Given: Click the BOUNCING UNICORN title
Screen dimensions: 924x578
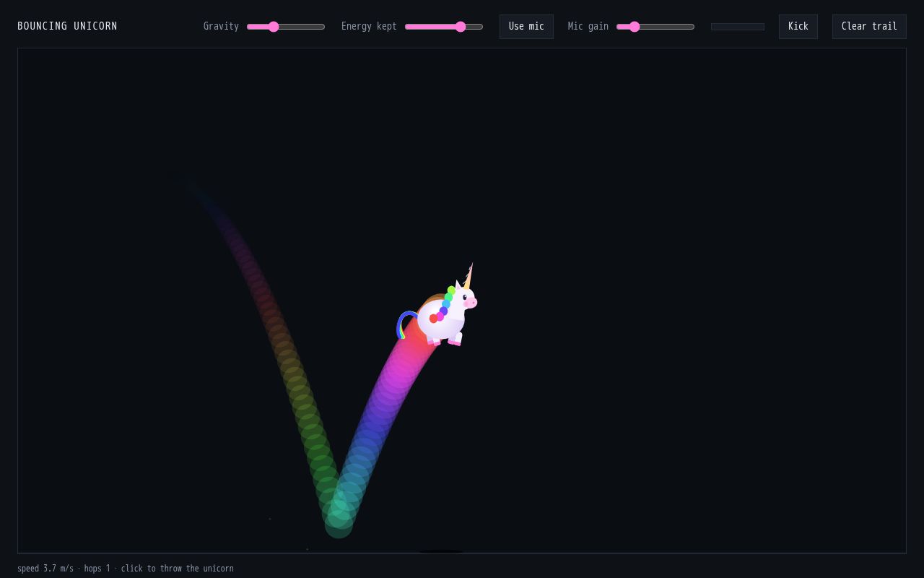Looking at the screenshot, I should tap(67, 27).
